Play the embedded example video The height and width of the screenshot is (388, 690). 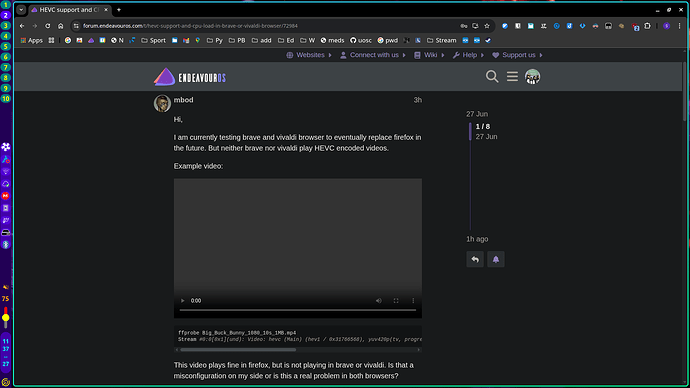pos(183,301)
